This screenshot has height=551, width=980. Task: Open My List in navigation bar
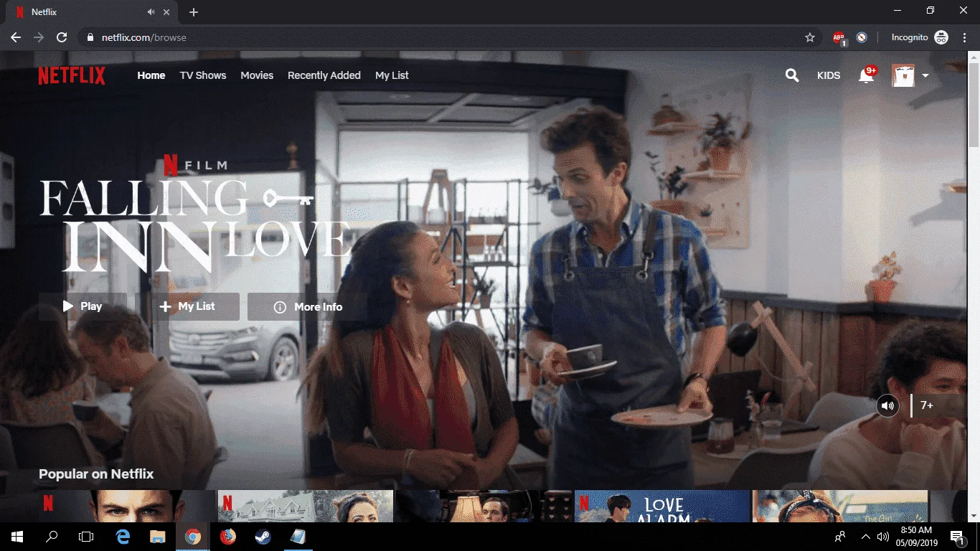[392, 75]
